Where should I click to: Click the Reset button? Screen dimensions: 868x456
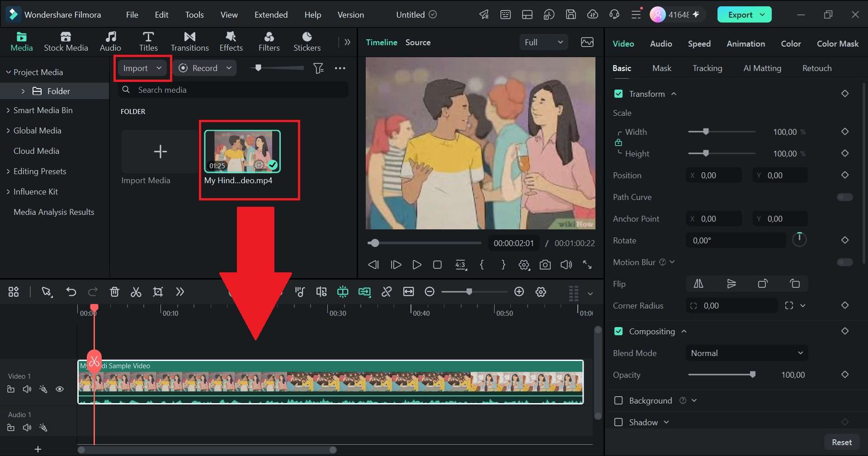pos(842,442)
